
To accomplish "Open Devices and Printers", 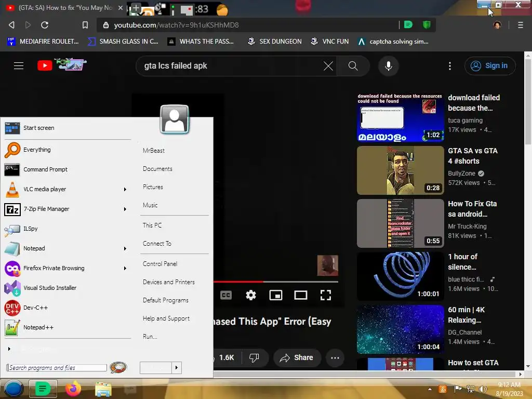I will tap(169, 282).
